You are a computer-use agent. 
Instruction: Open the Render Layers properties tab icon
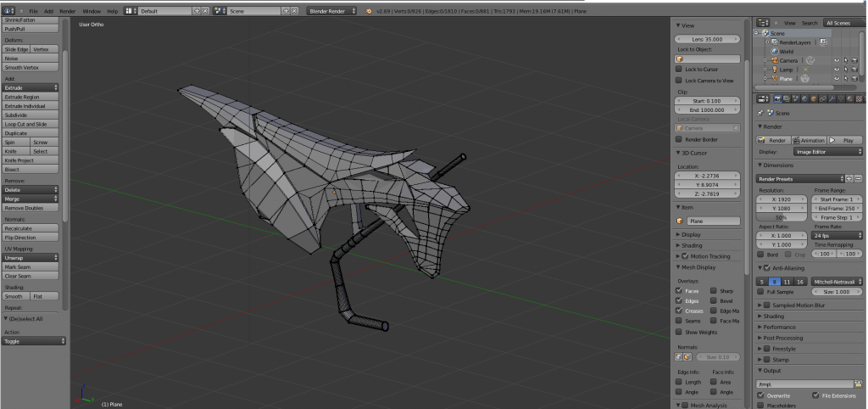787,98
